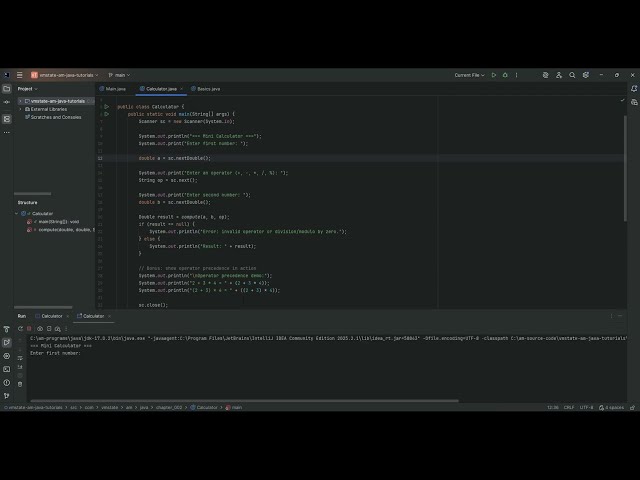640x480 pixels.
Task: Close the second Calculator run tab
Action: tap(109, 316)
